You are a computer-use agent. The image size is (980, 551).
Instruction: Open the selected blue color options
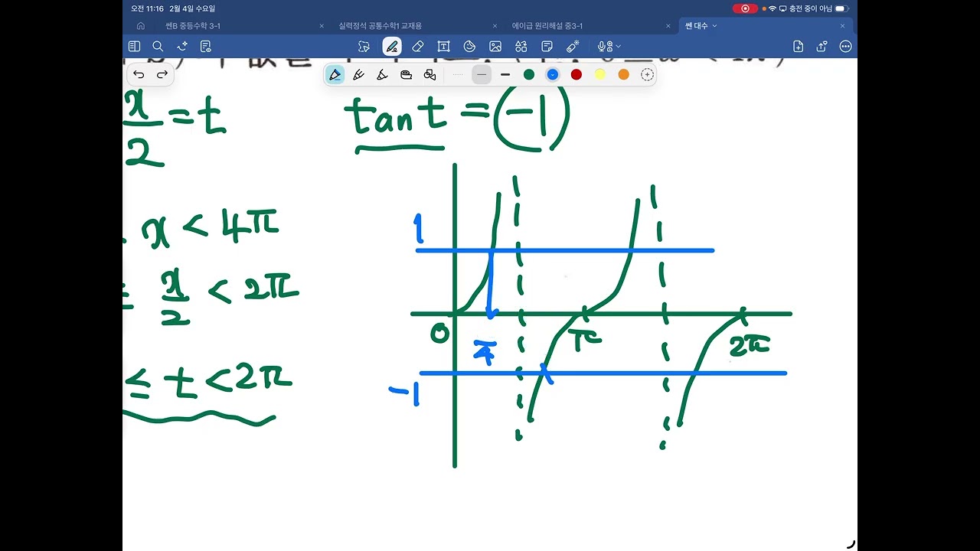point(553,74)
